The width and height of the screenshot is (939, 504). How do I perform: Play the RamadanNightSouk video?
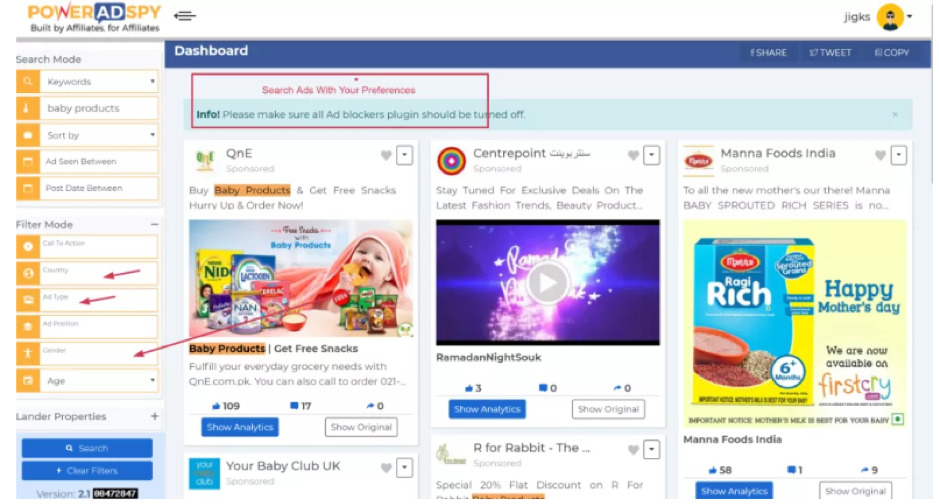(547, 283)
